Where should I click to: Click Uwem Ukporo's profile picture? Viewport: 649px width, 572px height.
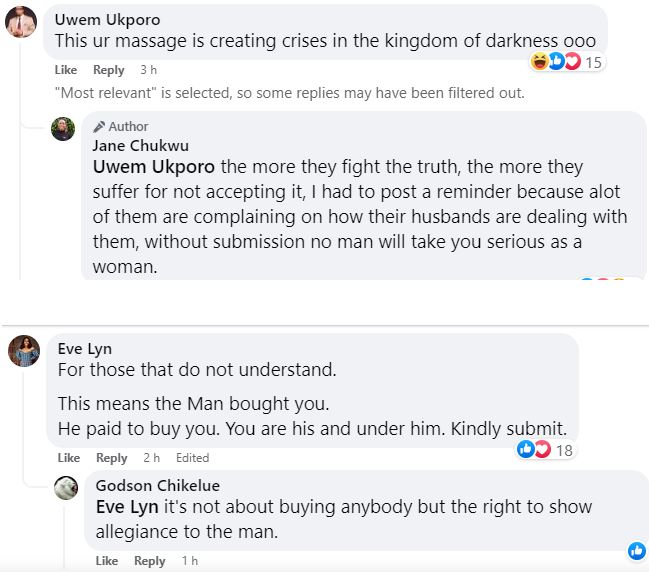[22, 22]
